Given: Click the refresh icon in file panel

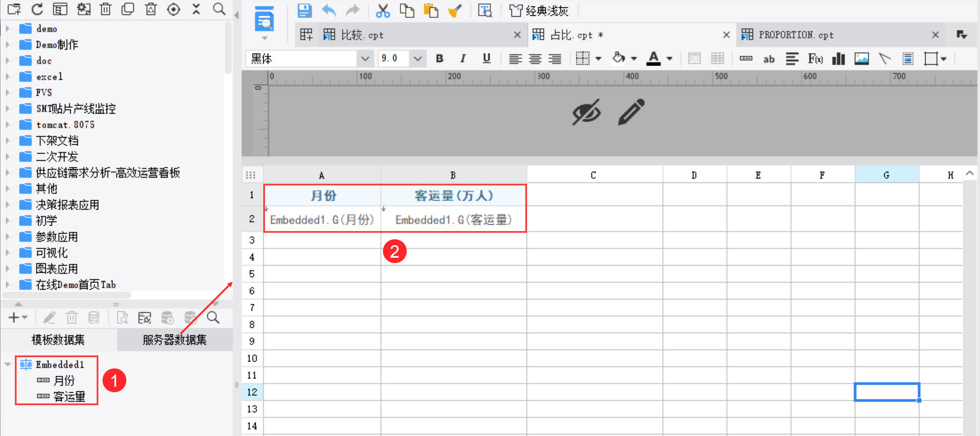Looking at the screenshot, I should (37, 9).
